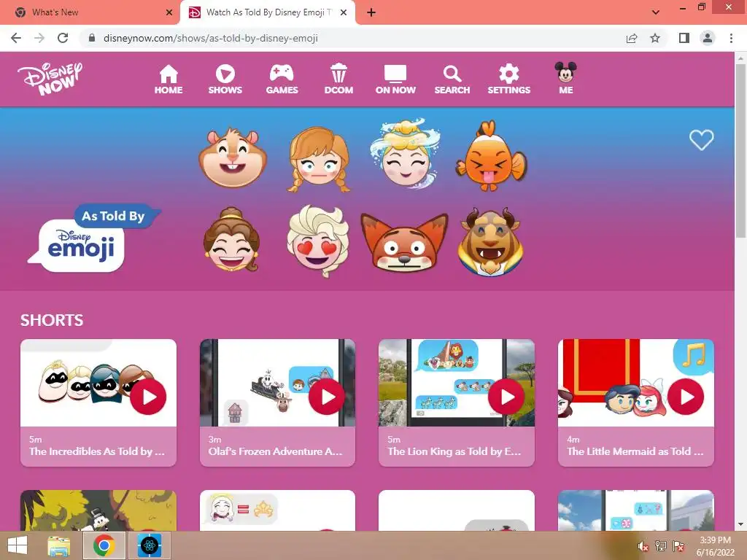Screen dimensions: 747x560
Task: Click the muted volume tray icon
Action: tap(643, 547)
